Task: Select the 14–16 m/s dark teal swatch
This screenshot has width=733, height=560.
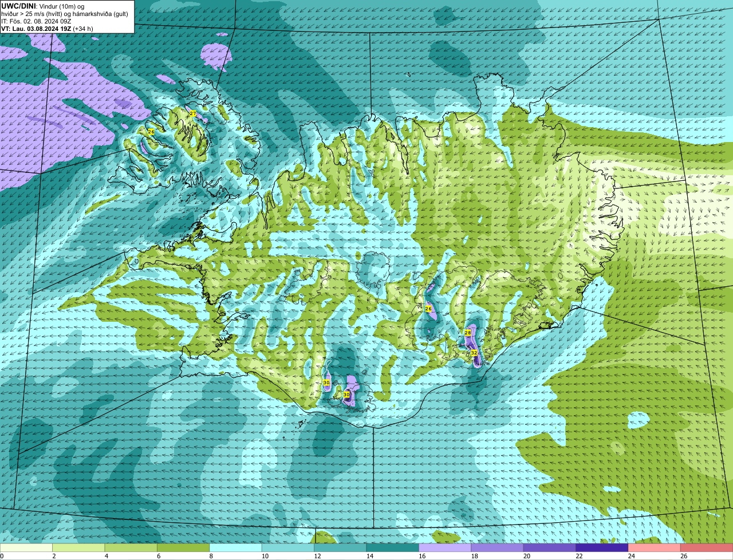Action: click(x=393, y=547)
